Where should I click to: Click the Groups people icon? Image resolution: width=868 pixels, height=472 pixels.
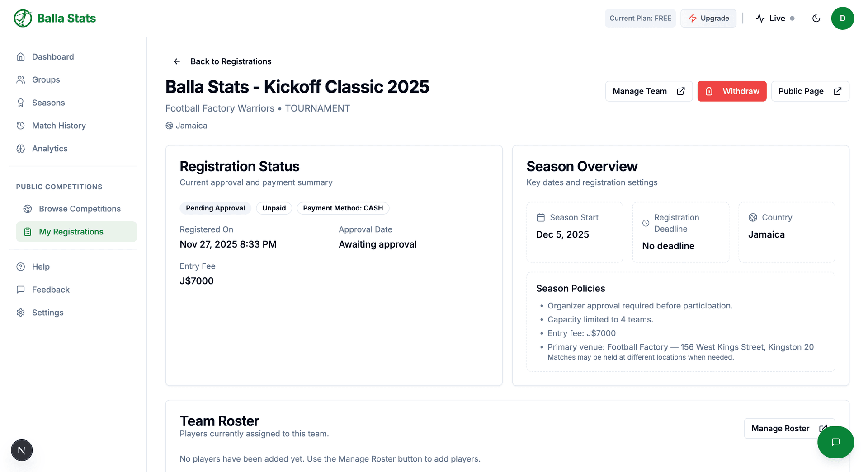tap(21, 79)
